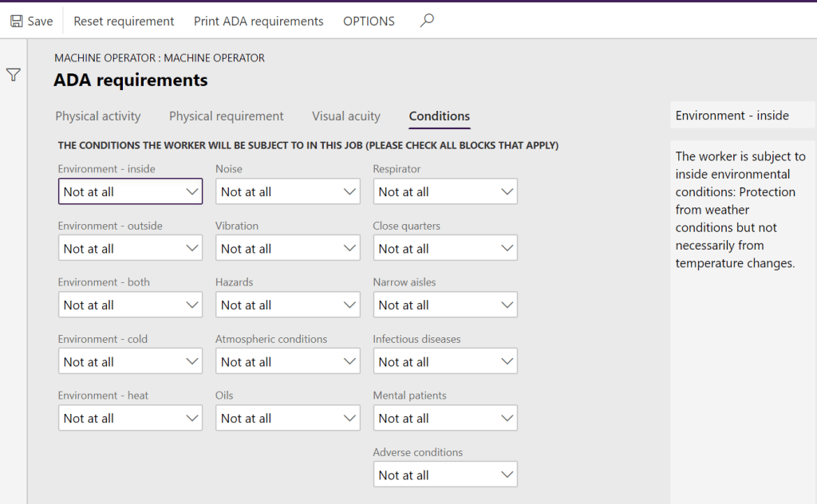Expand the Respirator dropdown

[507, 192]
